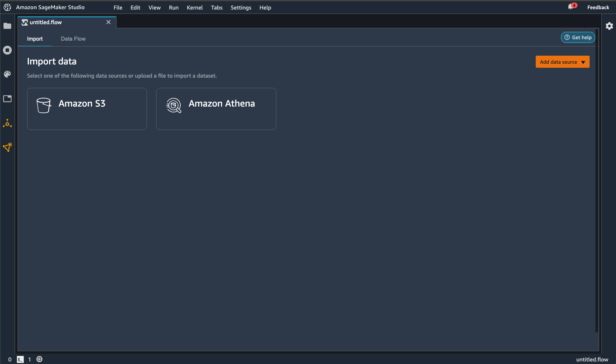The image size is (616, 364).
Task: Open the Git panel from the sidebar
Action: tap(7, 74)
